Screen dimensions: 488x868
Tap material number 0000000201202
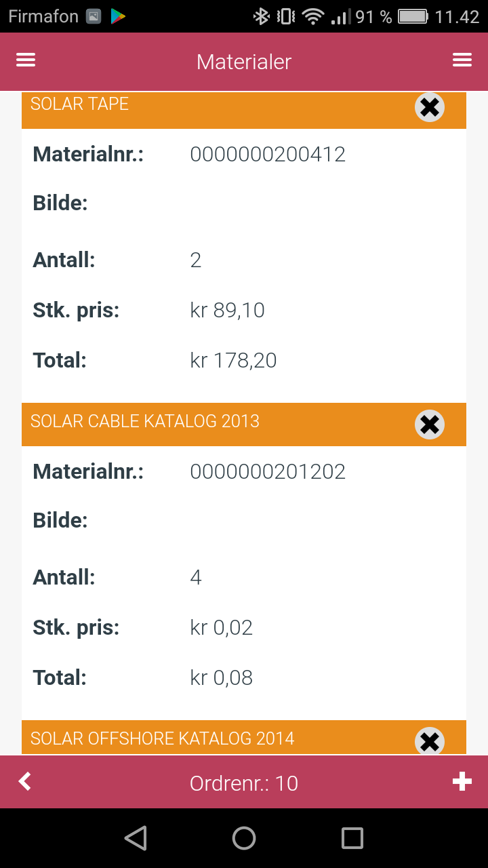[x=268, y=472]
